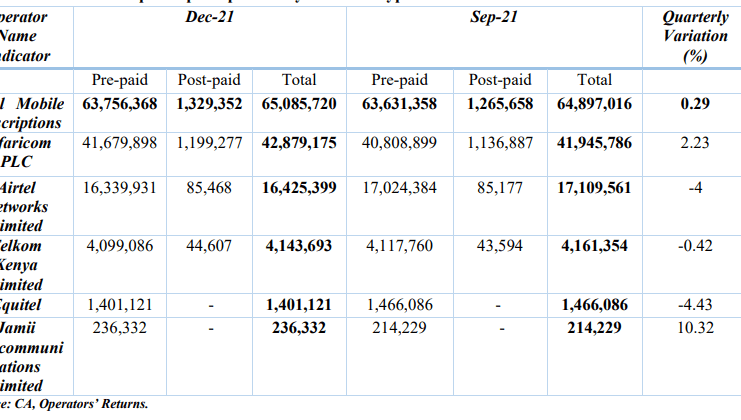This screenshot has height=420, width=741.
Task: Select Jamii Sep-21 pre-paid value 214,229
Action: [x=399, y=328]
